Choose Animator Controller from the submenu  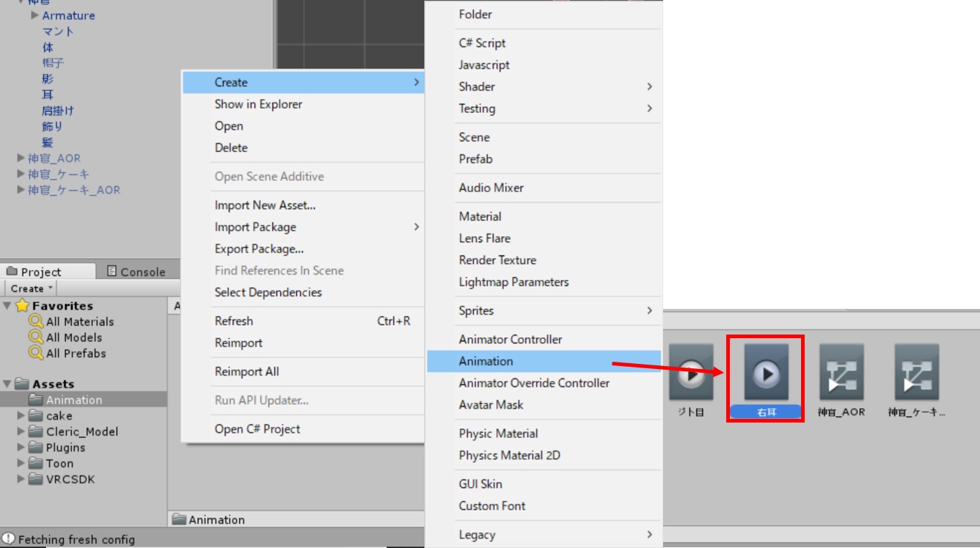[510, 340]
